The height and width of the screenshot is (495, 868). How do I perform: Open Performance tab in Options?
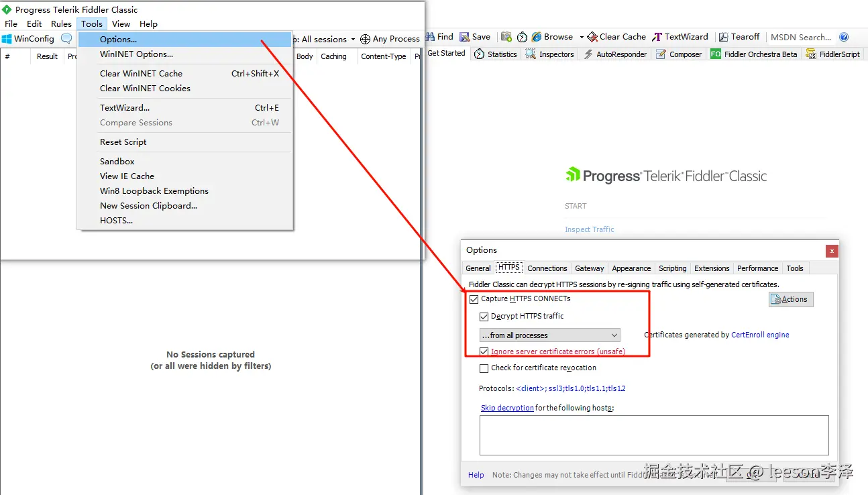757,268
